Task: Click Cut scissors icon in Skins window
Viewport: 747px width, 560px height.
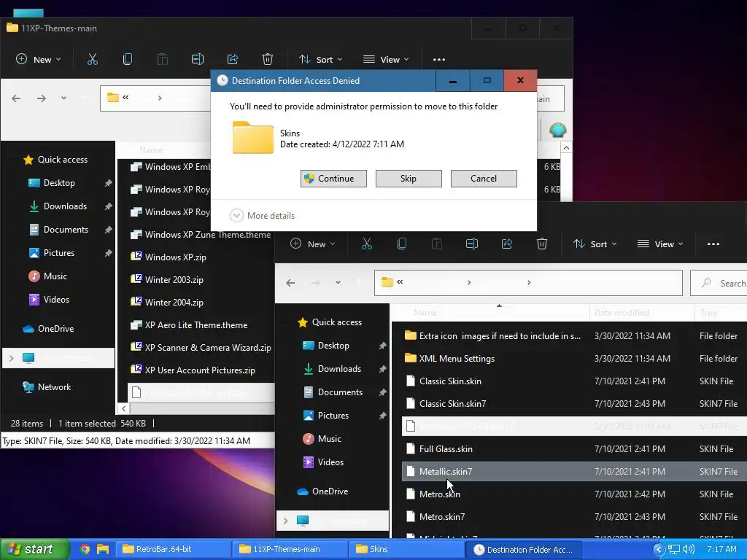Action: [367, 244]
